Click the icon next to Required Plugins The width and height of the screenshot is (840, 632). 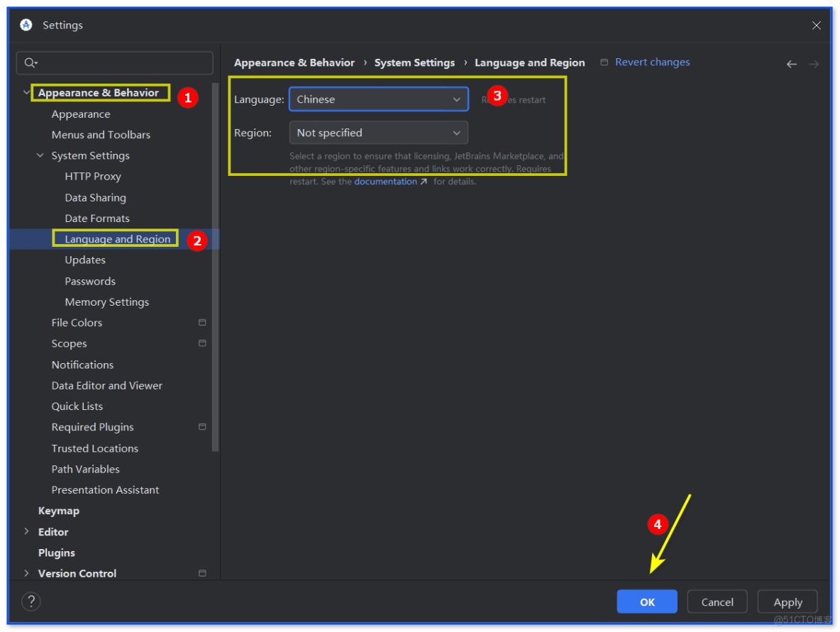pos(202,426)
